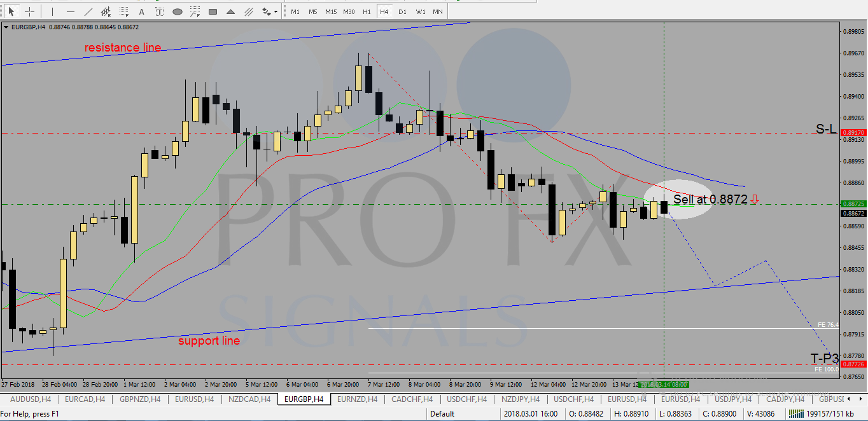Select the Rectangle shape tool

[213, 11]
